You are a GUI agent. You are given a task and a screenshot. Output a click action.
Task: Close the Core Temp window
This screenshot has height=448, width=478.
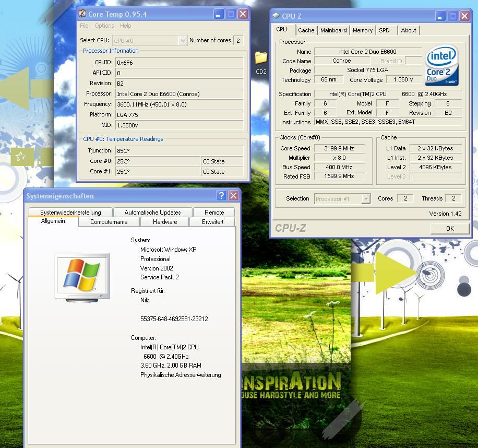pyautogui.click(x=243, y=14)
